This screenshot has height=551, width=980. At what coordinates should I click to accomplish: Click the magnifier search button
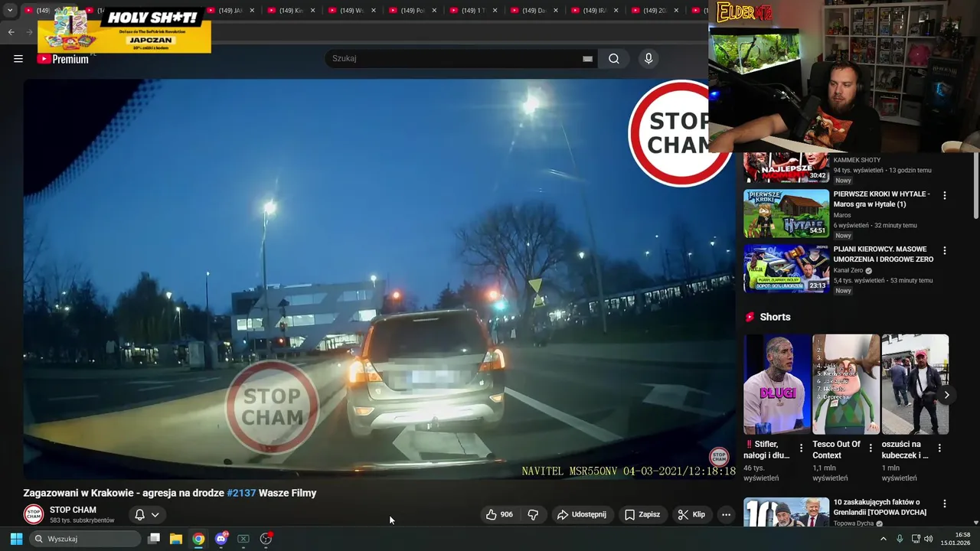point(614,59)
